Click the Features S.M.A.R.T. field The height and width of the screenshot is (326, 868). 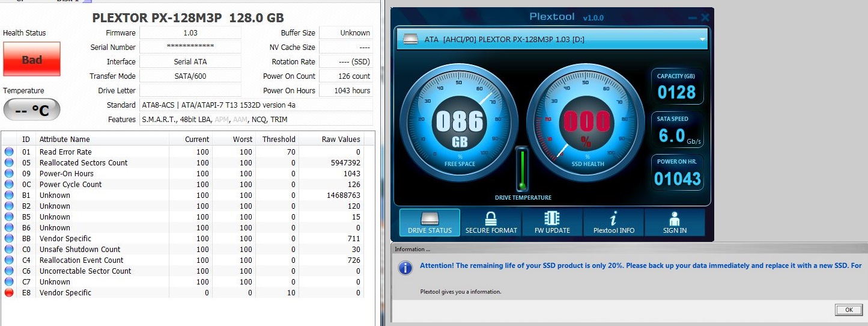coord(256,120)
